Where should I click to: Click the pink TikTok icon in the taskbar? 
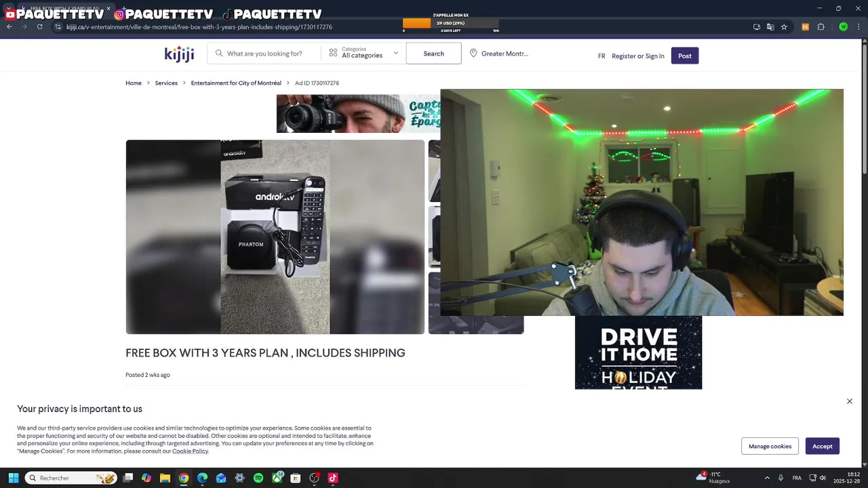pos(333,478)
